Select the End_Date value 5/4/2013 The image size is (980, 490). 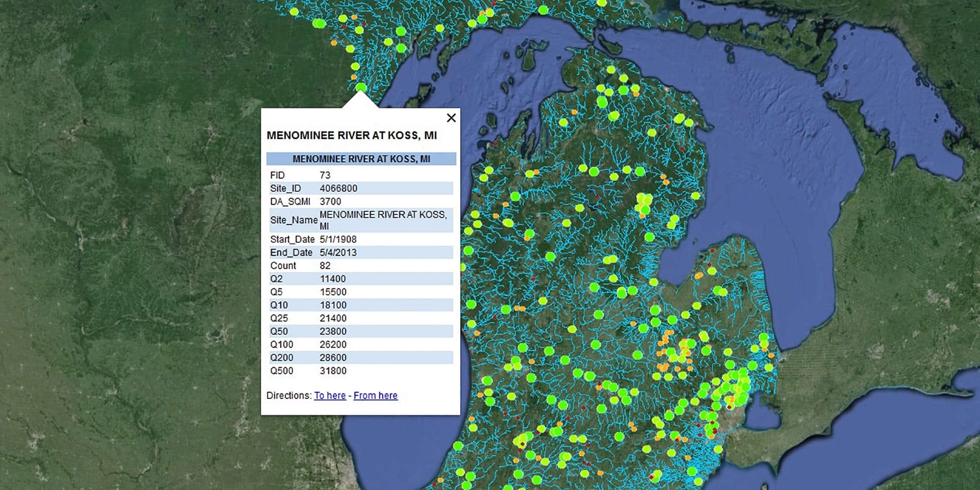pos(338,253)
